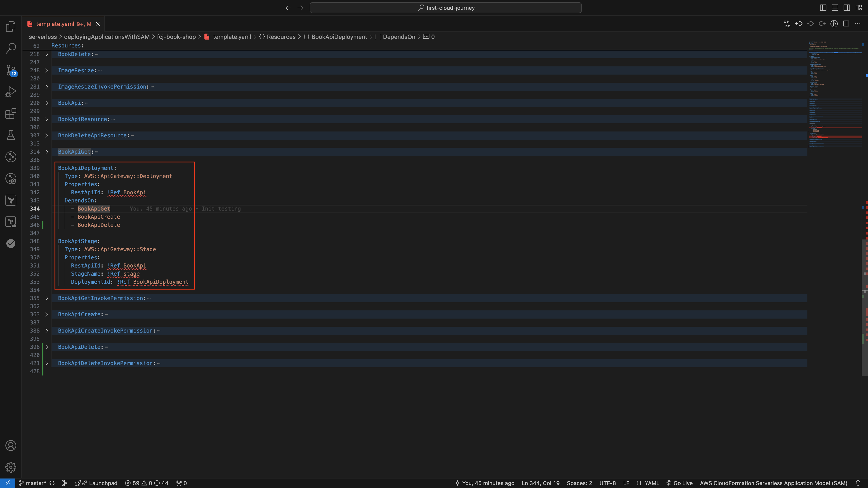Open the Accounts menu icon
The width and height of the screenshot is (868, 488).
click(11, 446)
